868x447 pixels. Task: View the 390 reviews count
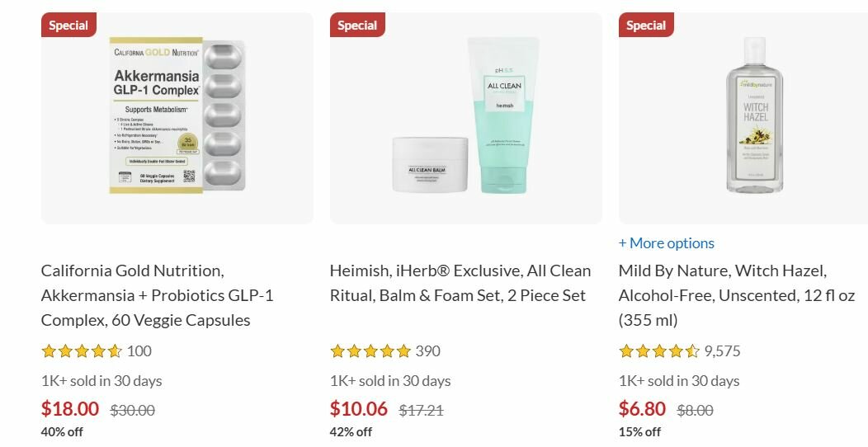click(428, 351)
